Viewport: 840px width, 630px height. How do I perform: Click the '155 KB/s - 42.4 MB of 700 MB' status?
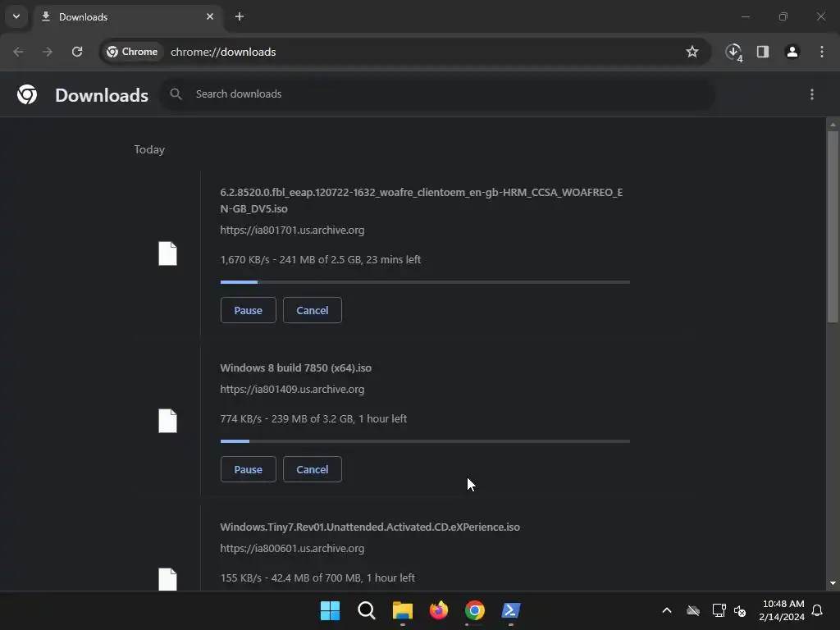(x=317, y=577)
